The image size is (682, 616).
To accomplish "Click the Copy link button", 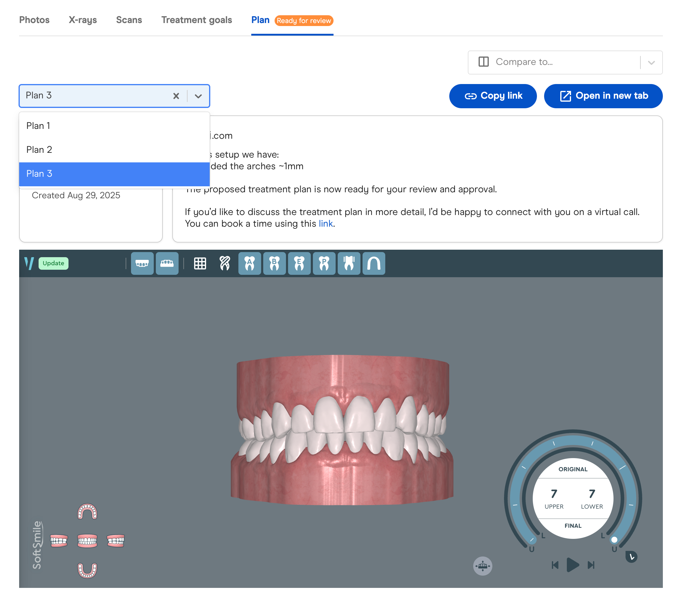I will tap(493, 96).
